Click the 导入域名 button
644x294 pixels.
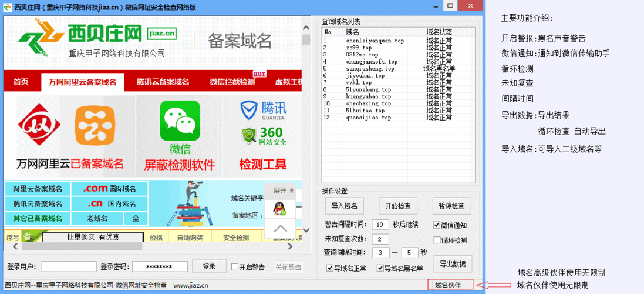point(344,206)
